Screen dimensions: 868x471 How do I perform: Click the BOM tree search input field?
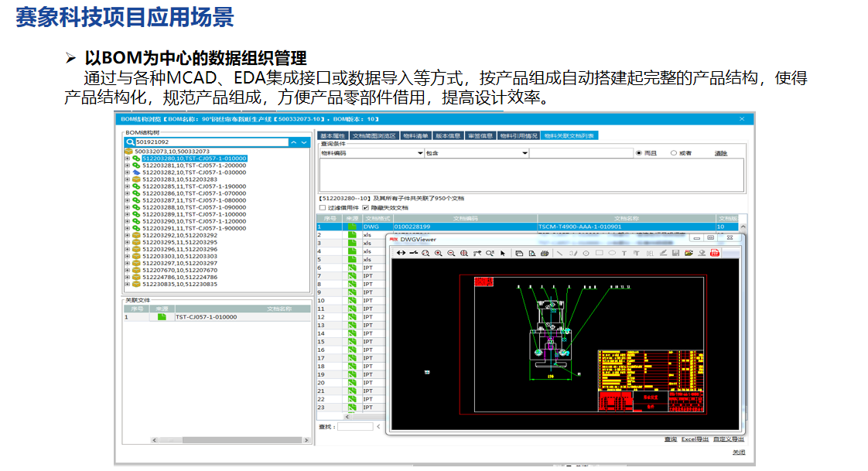tap(209, 142)
